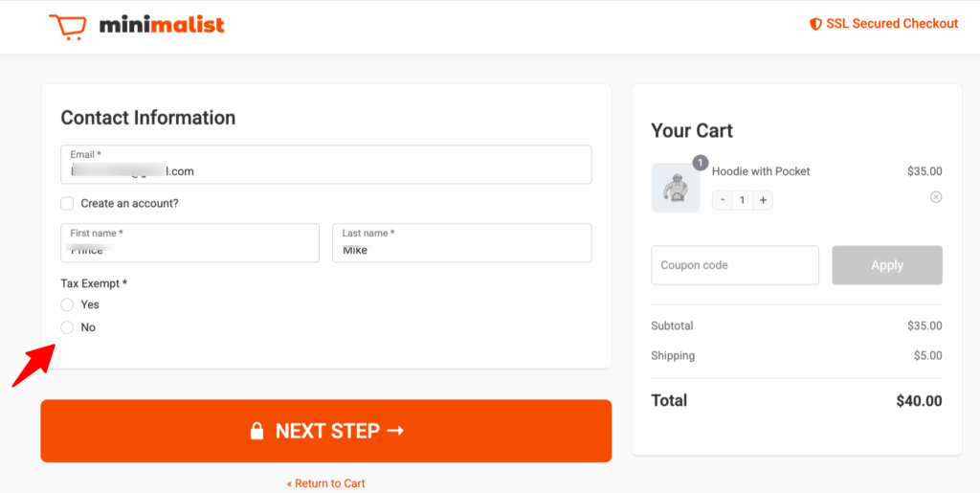Viewport: 980px width, 493px height.
Task: Click the NEXT STEP button
Action: click(325, 431)
